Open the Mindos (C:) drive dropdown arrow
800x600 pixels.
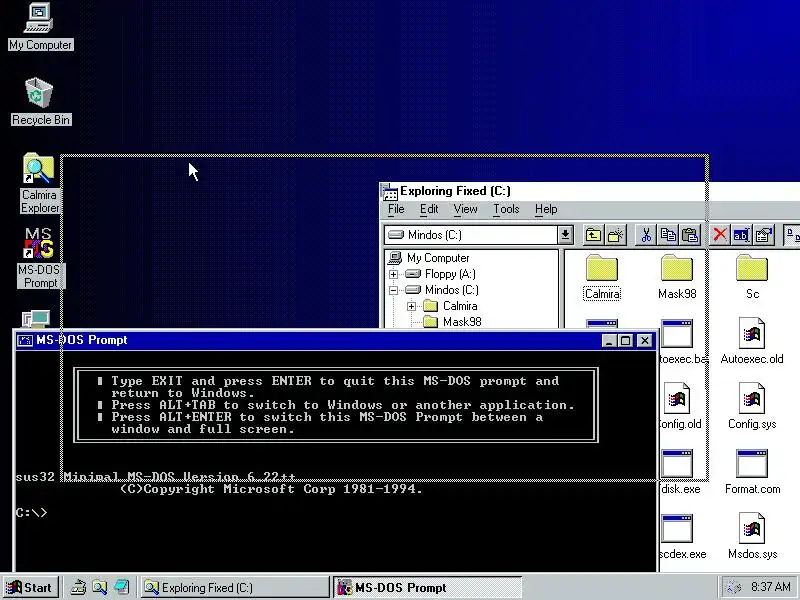click(x=565, y=235)
